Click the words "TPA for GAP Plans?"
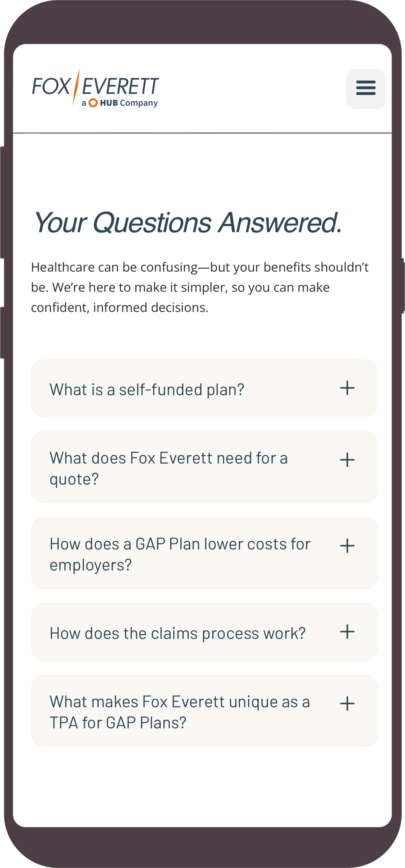This screenshot has height=868, width=405. (118, 723)
